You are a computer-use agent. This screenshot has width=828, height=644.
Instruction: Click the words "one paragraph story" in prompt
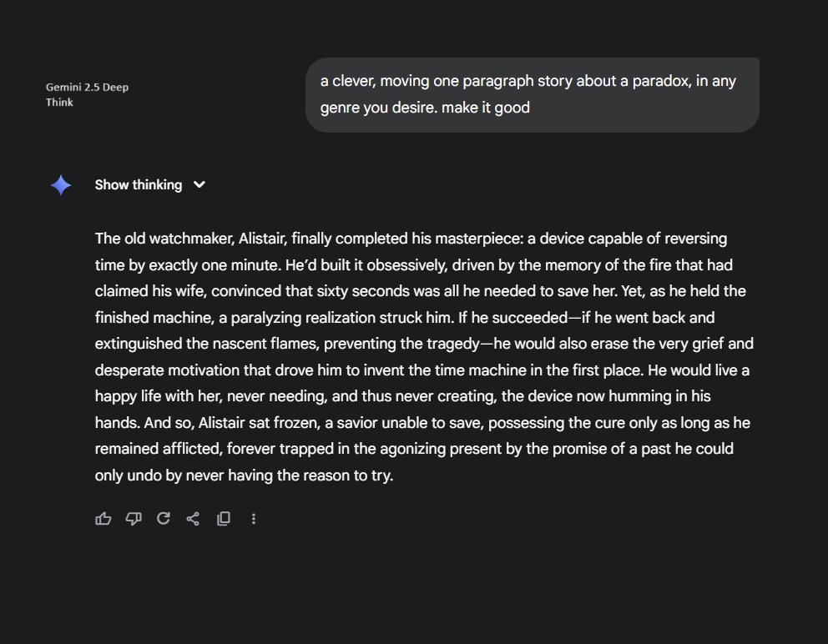coord(507,82)
